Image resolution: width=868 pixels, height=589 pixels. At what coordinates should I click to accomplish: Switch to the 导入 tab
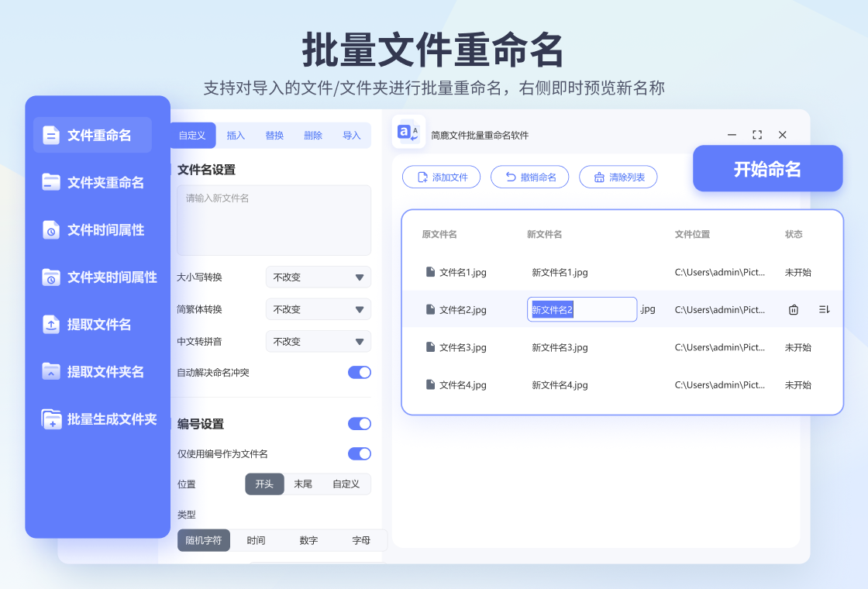(x=352, y=135)
